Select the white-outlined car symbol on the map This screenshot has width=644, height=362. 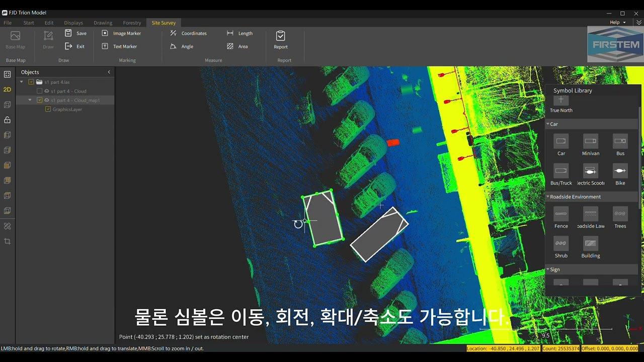[379, 234]
